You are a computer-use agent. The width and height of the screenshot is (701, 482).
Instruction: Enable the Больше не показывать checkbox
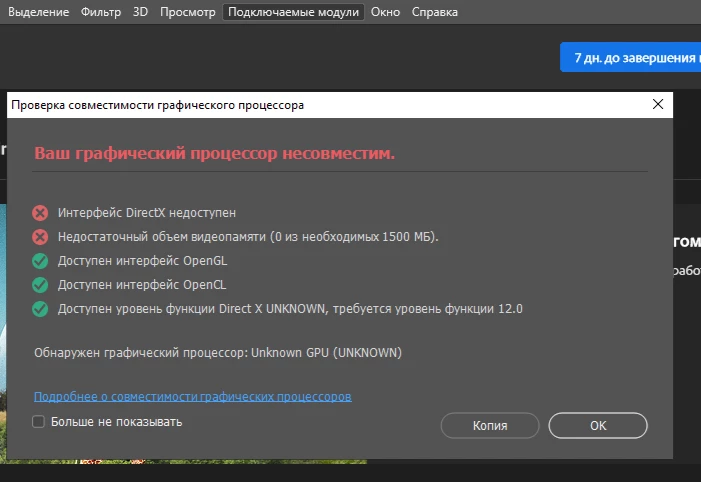click(38, 421)
